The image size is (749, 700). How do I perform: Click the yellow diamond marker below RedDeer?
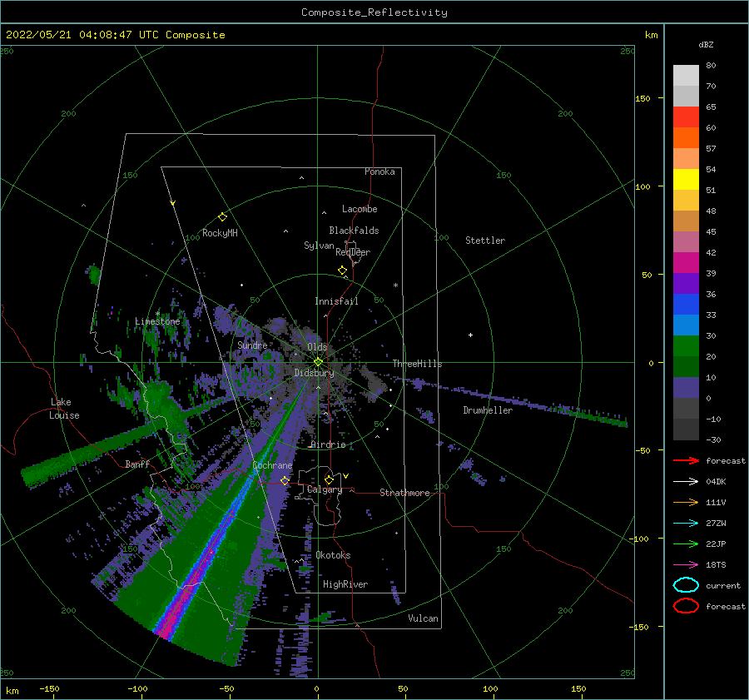click(x=342, y=271)
